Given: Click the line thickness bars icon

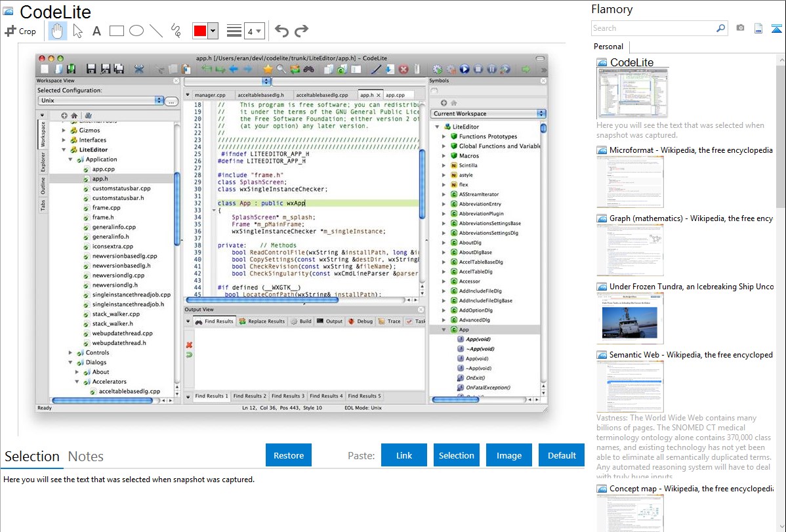Looking at the screenshot, I should (234, 31).
